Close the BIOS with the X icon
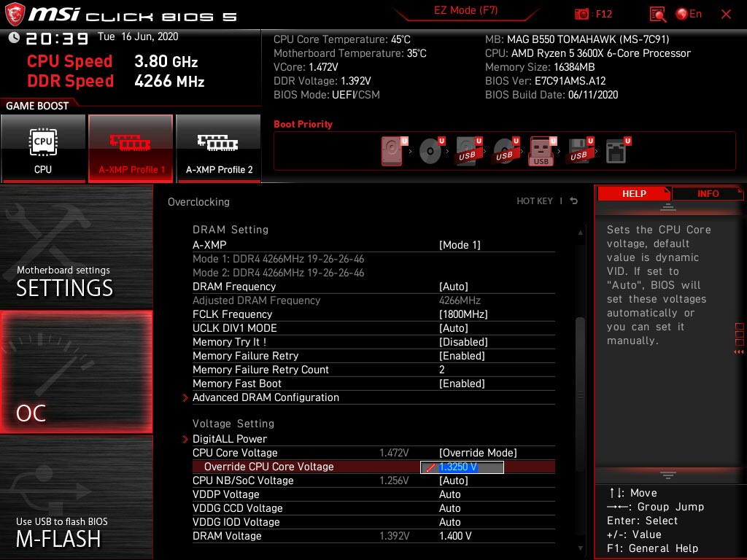 coord(726,15)
